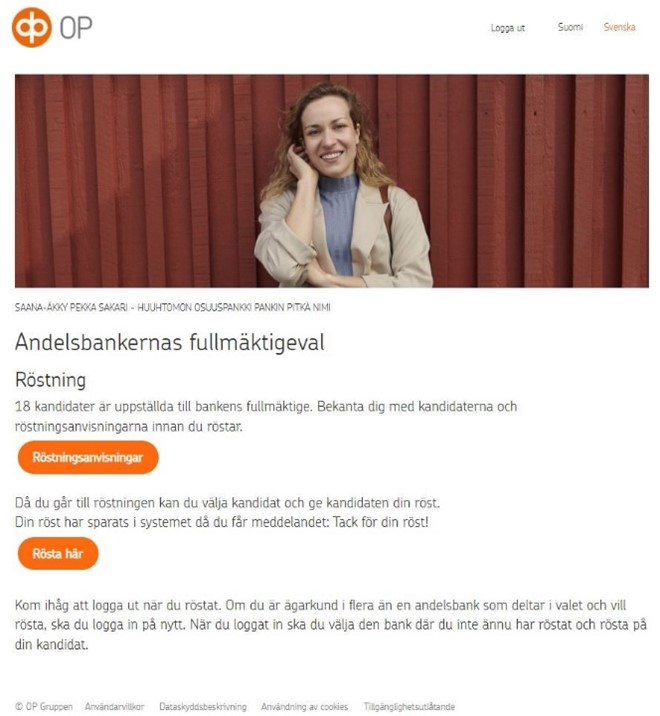Open the Användarvillkor footer link
The width and height of the screenshot is (660, 716).
pos(114,706)
